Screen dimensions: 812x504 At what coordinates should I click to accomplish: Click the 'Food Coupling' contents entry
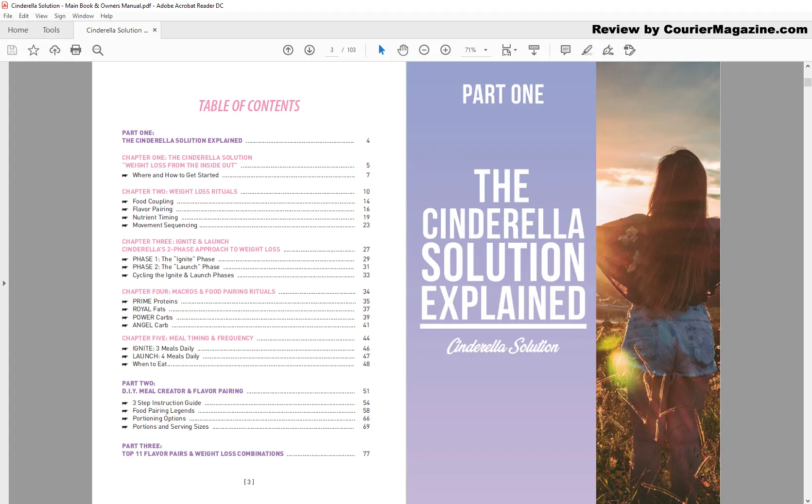click(153, 202)
